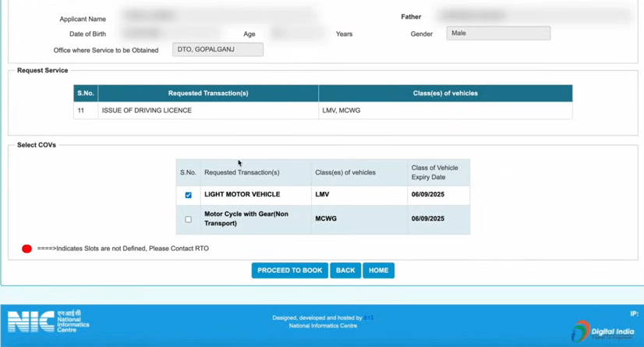Go to HOME using the button
Screen dimensions: 644x347
(378, 271)
